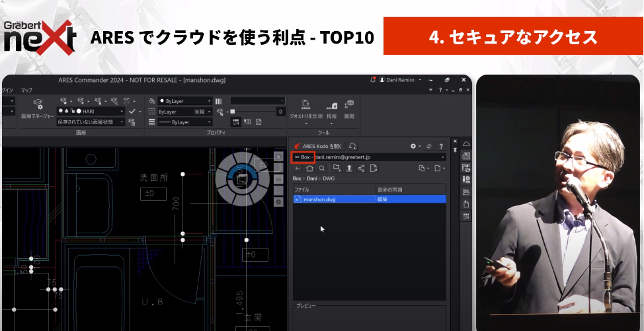Click the file export icon next to share
Viewport: 644px width, 331px height.
(x=374, y=168)
